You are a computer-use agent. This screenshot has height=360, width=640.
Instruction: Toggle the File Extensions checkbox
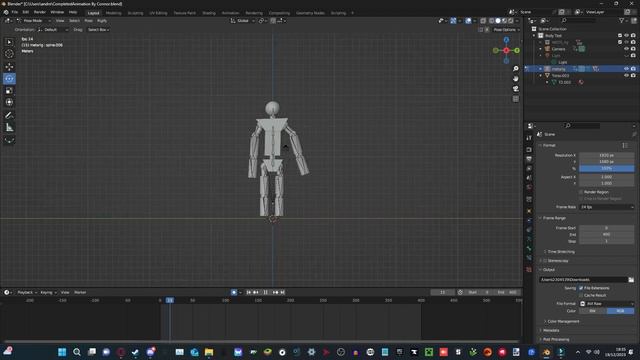click(581, 288)
